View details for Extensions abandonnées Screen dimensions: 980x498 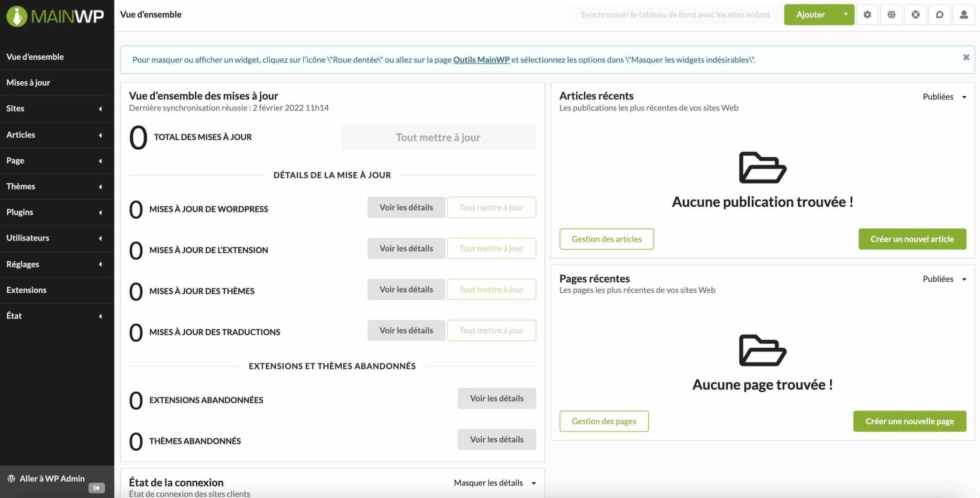[x=497, y=398]
